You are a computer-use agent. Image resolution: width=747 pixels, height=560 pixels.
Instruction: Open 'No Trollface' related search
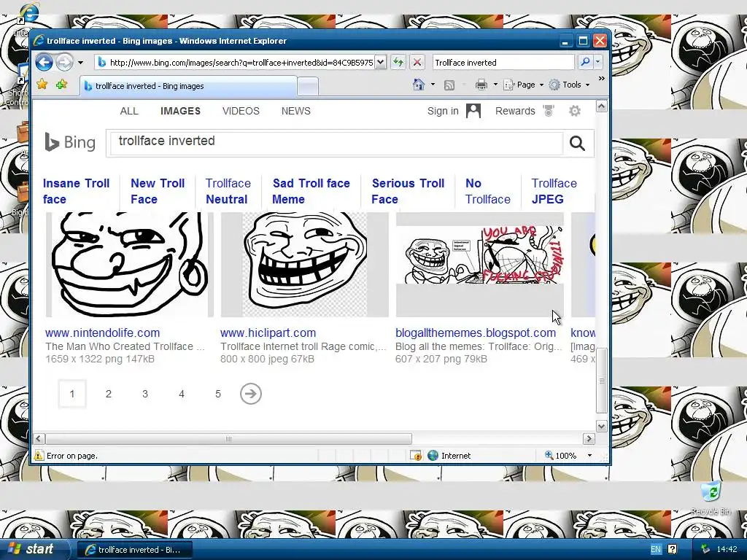[487, 191]
